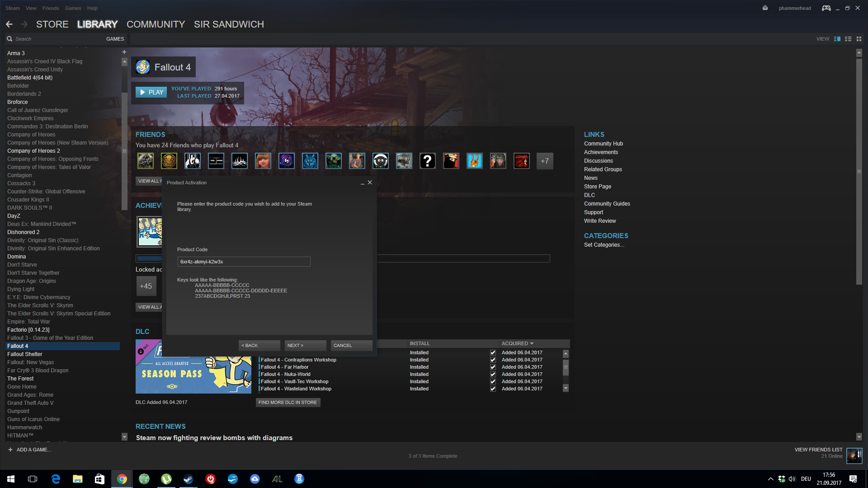This screenshot has width=868, height=488.
Task: Open Microsoft Edge from taskbar
Action: [x=56, y=479]
